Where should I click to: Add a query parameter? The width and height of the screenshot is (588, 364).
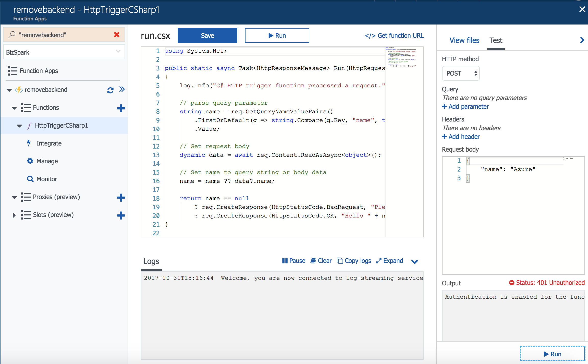point(465,106)
